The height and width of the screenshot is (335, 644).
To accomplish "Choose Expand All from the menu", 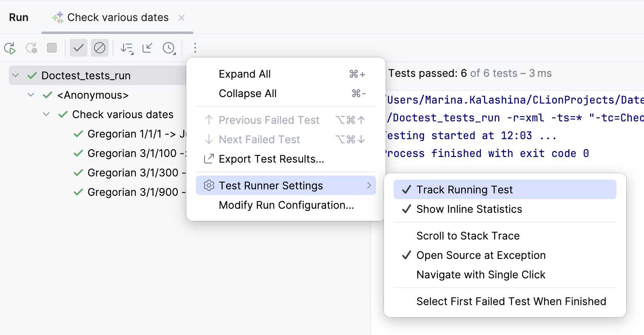I will [245, 74].
